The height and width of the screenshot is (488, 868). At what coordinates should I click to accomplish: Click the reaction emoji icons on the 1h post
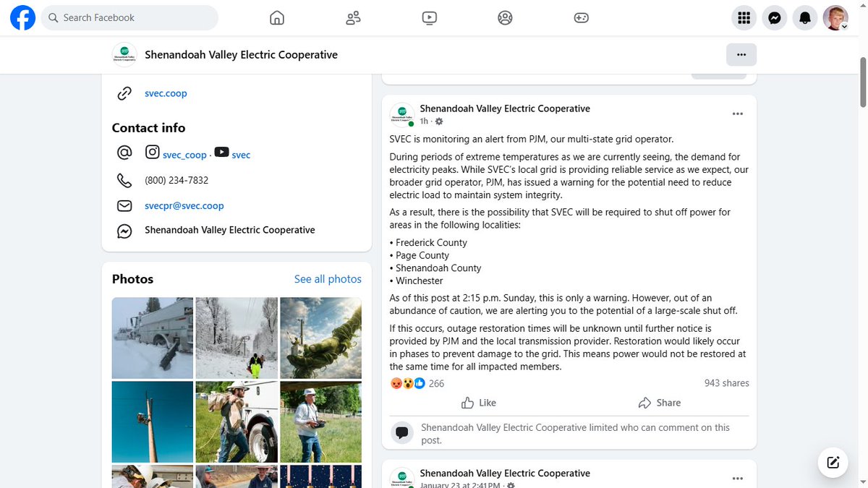pyautogui.click(x=407, y=384)
